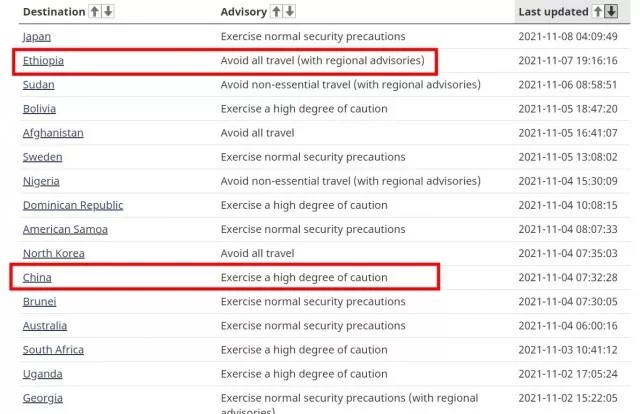Viewport: 640px width, 414px height.
Task: Sort Advisory column ascending arrow
Action: (276, 11)
